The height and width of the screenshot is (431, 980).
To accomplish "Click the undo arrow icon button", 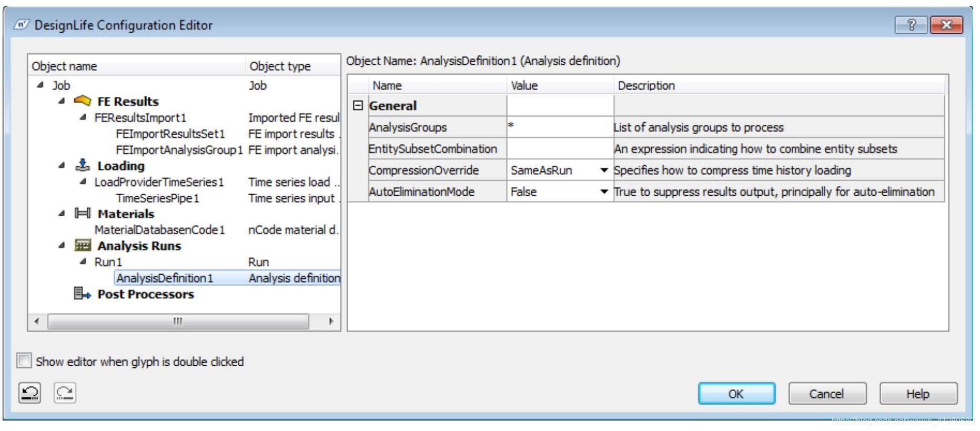I will (x=30, y=393).
